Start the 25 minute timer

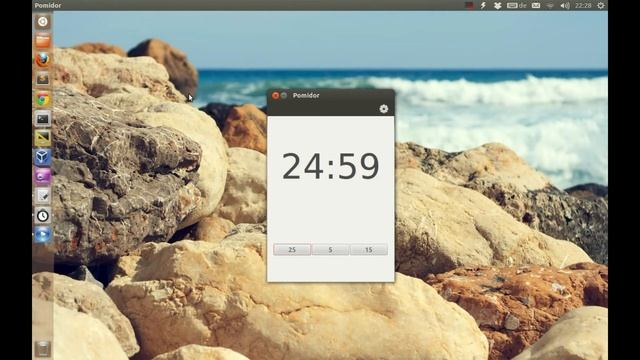292,250
